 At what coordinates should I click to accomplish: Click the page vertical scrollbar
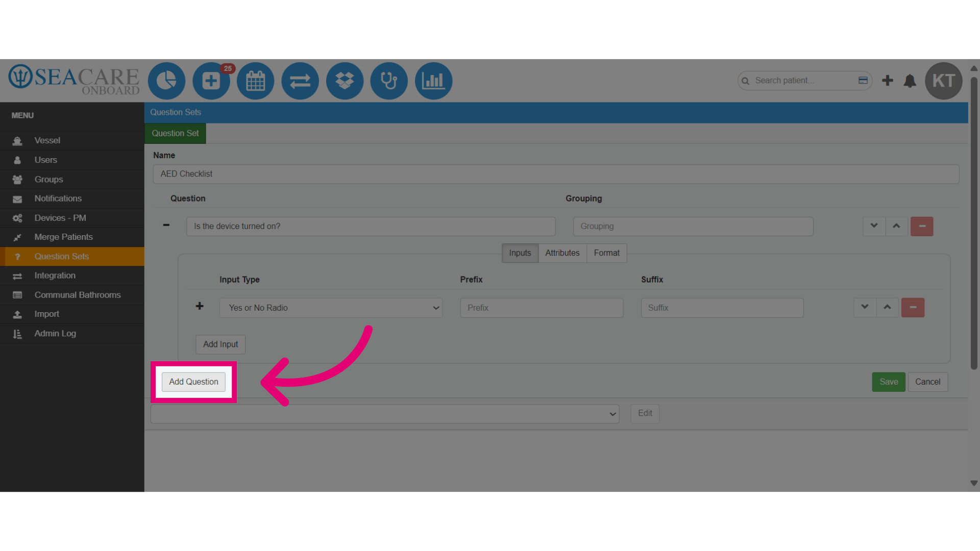point(974,223)
